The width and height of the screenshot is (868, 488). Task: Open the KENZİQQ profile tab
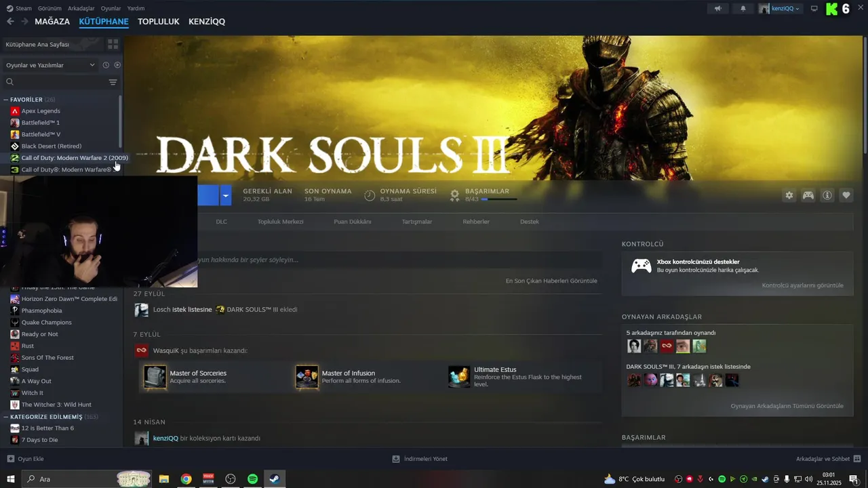[x=207, y=22]
